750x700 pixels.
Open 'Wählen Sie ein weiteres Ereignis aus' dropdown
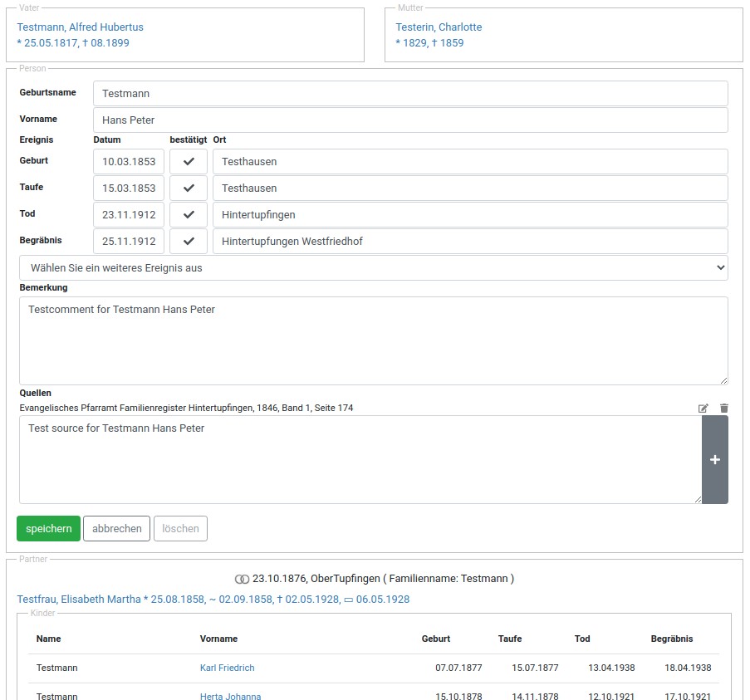coord(374,267)
